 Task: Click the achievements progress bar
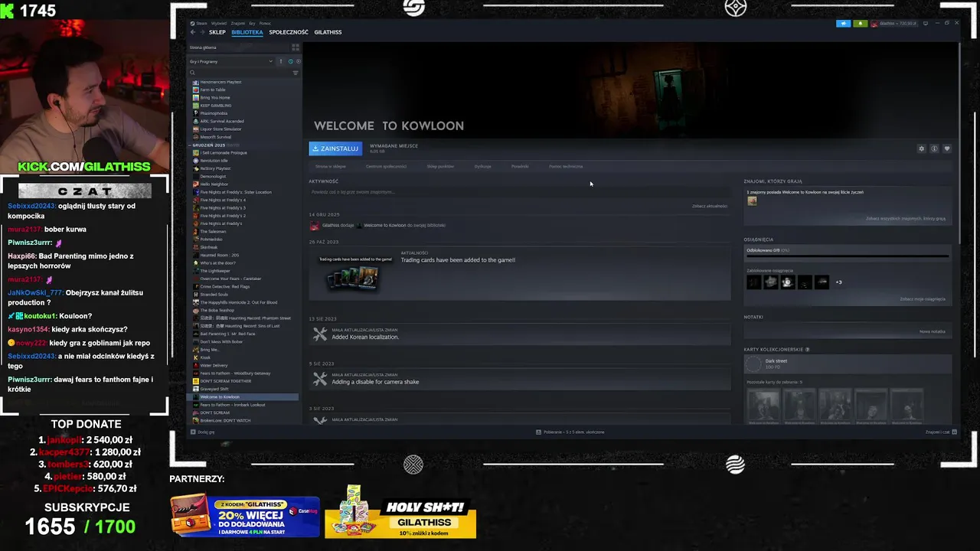(847, 256)
